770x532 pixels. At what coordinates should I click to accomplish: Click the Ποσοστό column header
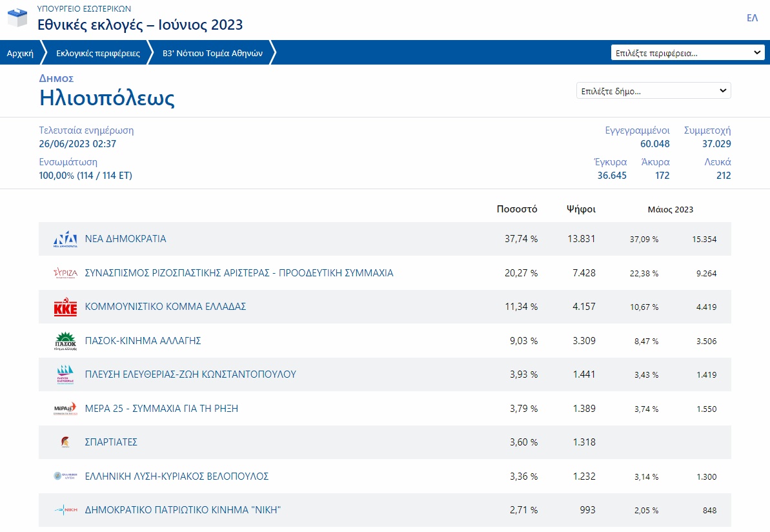coord(517,209)
